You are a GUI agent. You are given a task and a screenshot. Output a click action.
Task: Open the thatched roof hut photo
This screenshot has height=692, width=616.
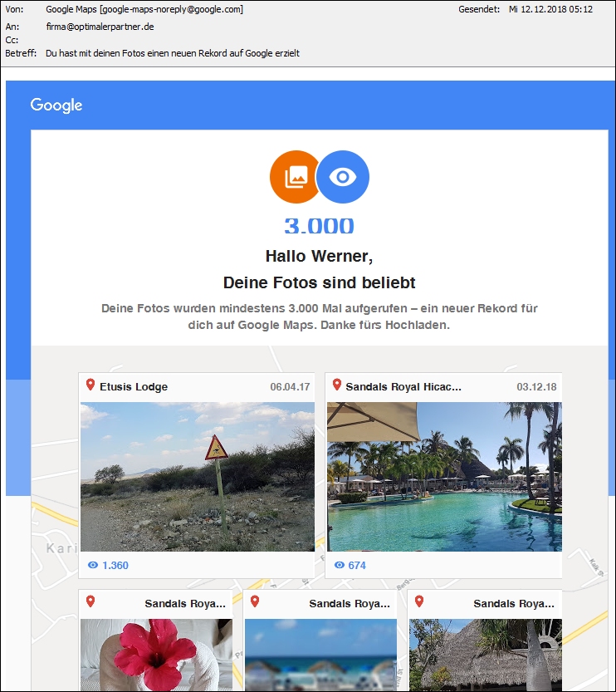click(x=486, y=655)
